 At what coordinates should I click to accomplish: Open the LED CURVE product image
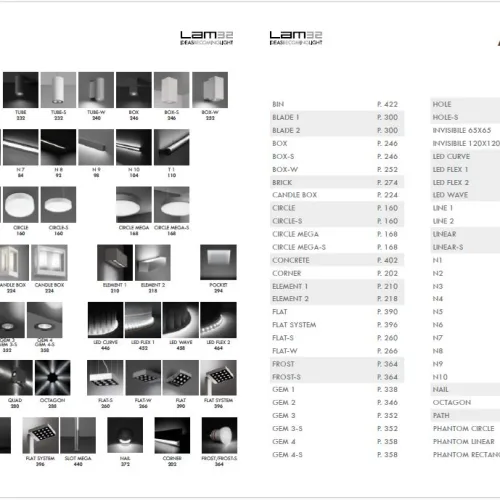point(105,320)
